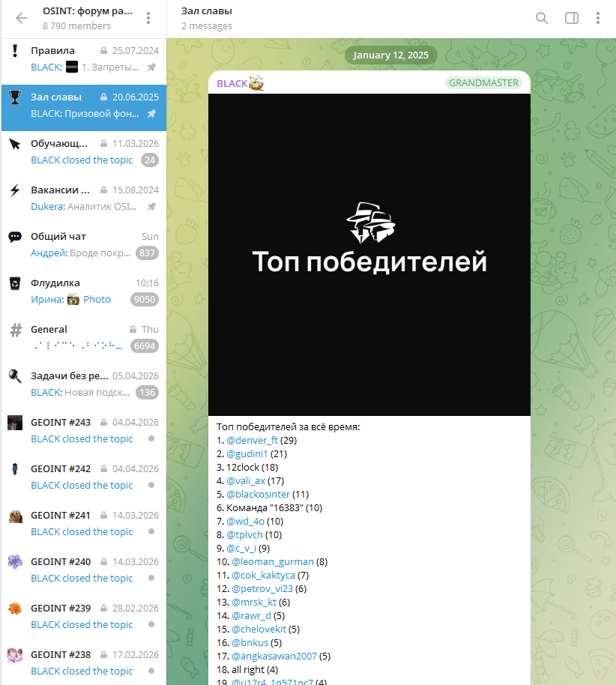Click the BLACK sender name in message

click(232, 83)
